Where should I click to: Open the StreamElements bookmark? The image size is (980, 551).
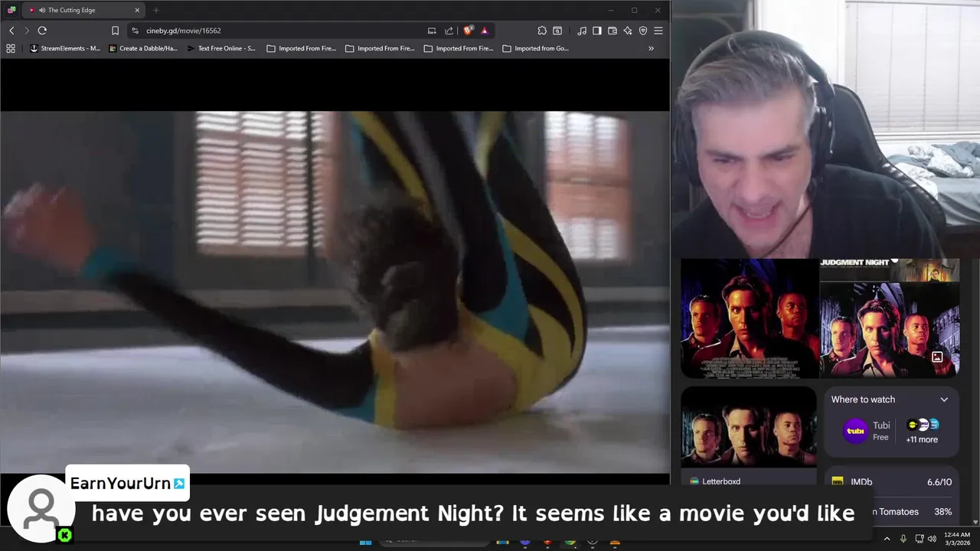click(x=65, y=48)
